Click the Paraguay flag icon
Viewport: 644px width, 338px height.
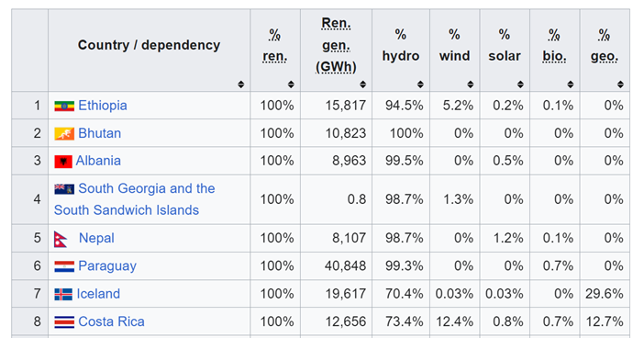point(64,266)
